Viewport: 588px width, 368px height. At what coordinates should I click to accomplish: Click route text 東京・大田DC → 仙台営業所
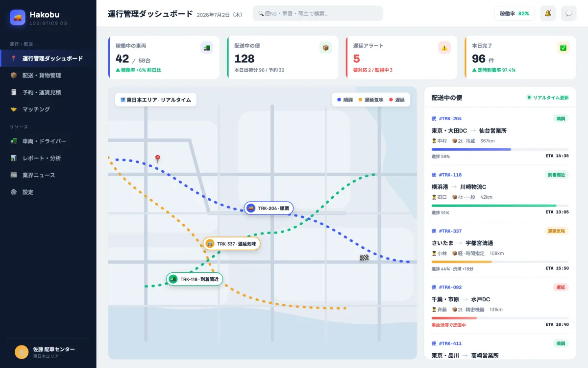pos(469,131)
